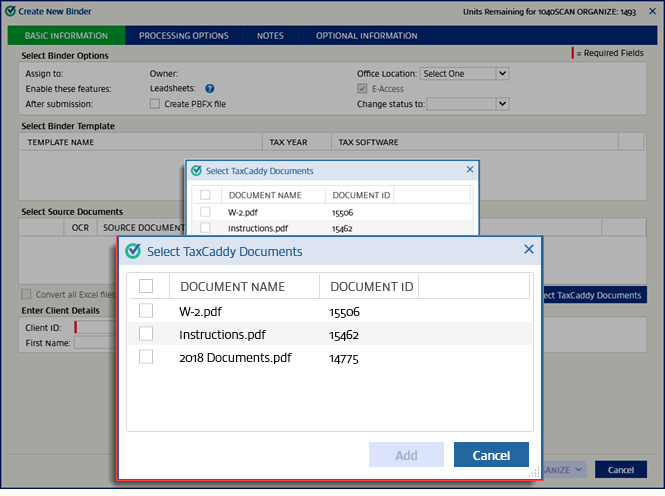
Task: Select Instructions.pdf name in the enlarged dialog
Action: (222, 335)
